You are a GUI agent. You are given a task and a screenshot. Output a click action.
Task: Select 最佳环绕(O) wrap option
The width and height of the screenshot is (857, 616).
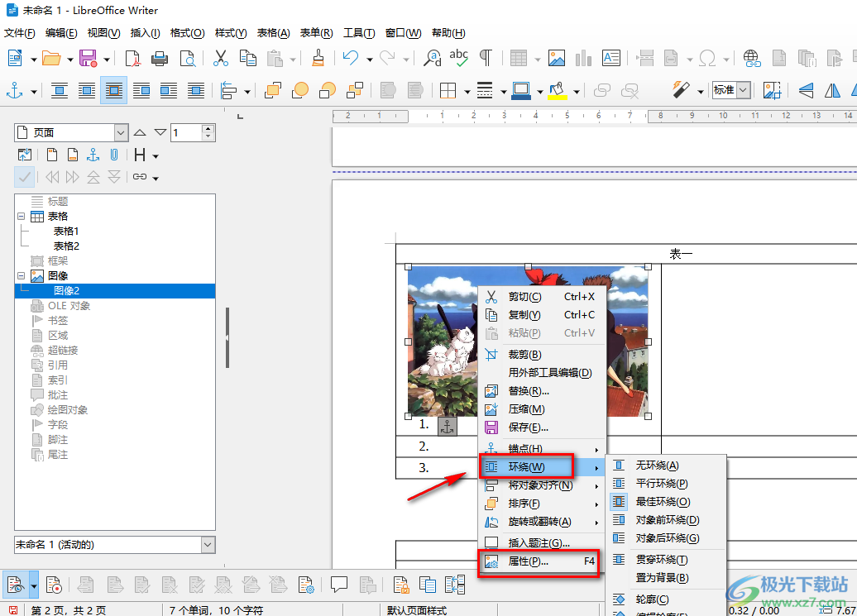667,501
